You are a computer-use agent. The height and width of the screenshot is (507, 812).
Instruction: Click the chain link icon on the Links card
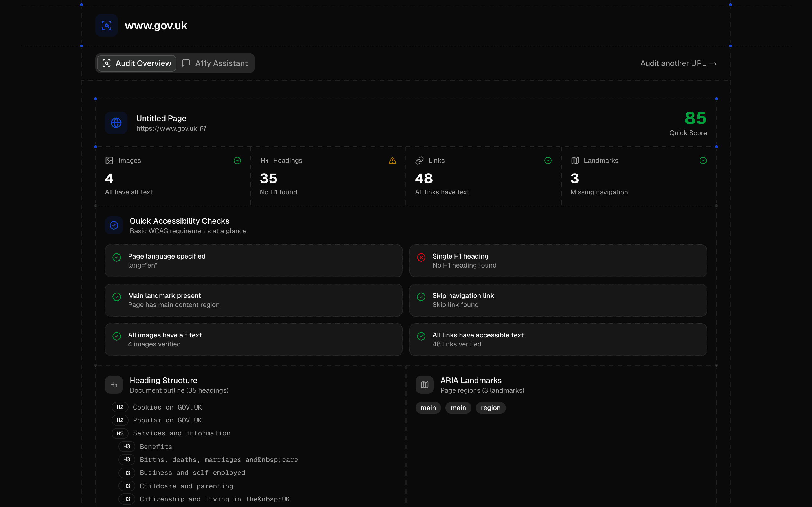click(420, 161)
